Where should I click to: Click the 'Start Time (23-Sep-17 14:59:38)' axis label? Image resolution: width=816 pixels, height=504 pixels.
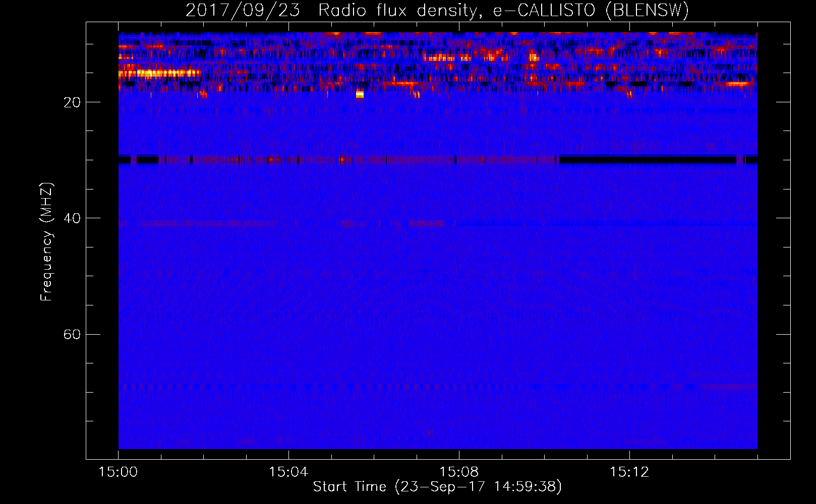(x=437, y=487)
